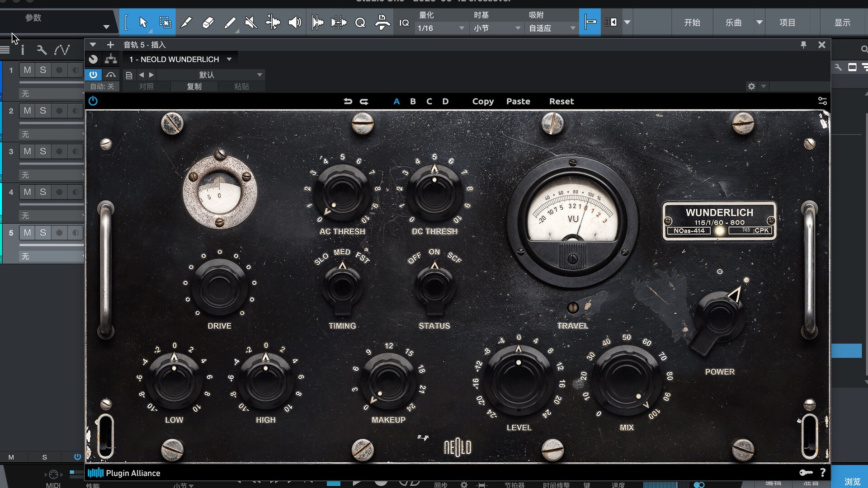Screen dimensions: 868x488
Task: Arm record on track 5
Action: (59, 233)
